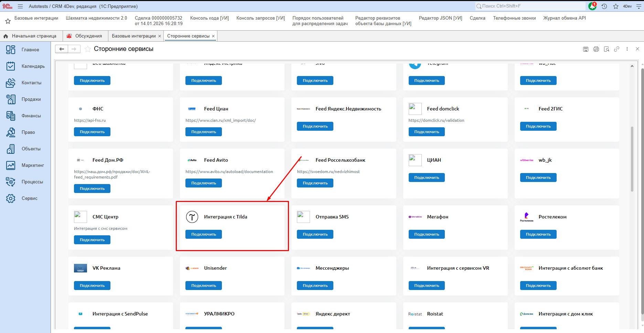Click the get-link chain icon
The height and width of the screenshot is (333, 644).
[x=617, y=49]
